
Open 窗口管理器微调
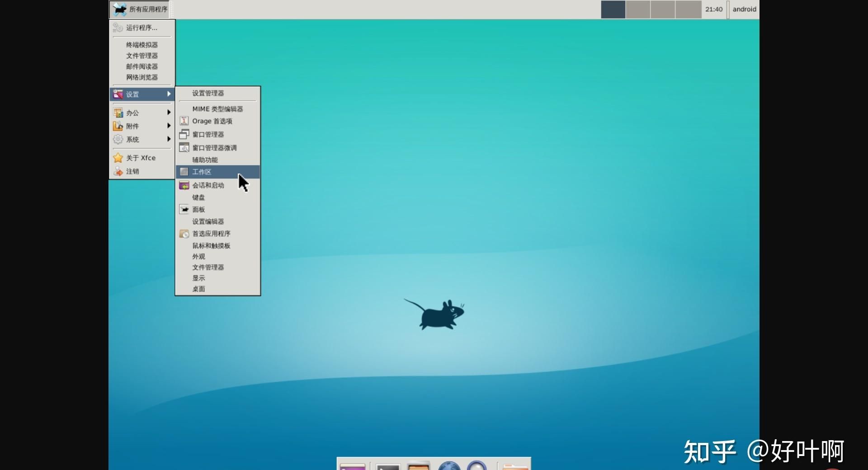218,148
